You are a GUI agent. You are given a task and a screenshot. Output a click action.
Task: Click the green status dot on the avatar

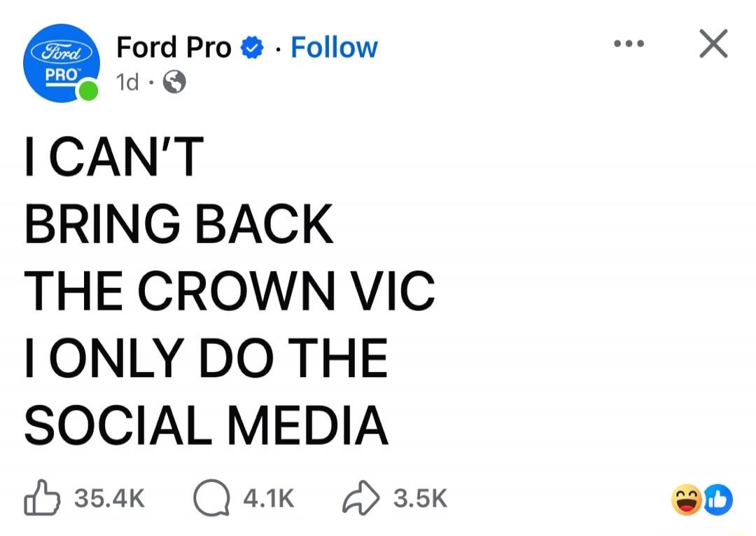tap(88, 89)
